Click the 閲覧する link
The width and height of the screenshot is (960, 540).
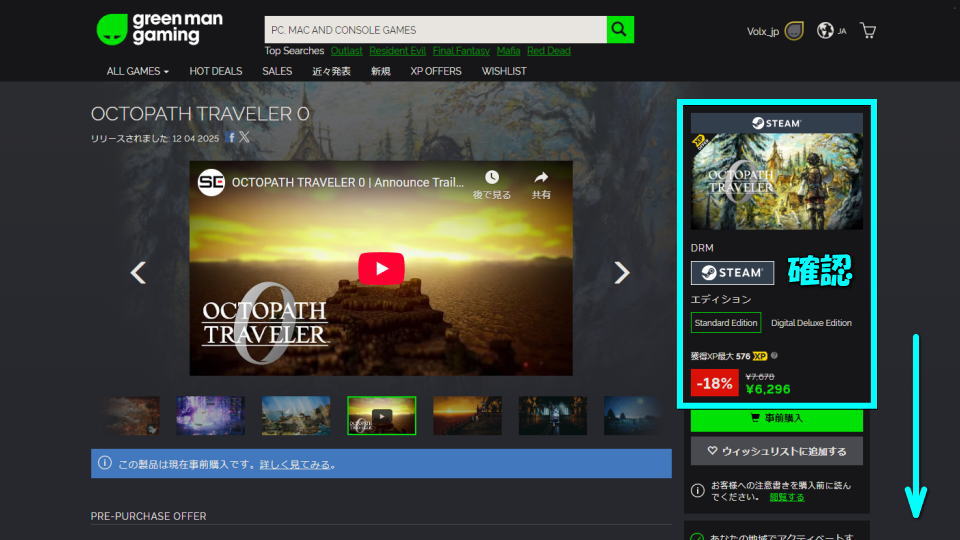click(x=787, y=497)
